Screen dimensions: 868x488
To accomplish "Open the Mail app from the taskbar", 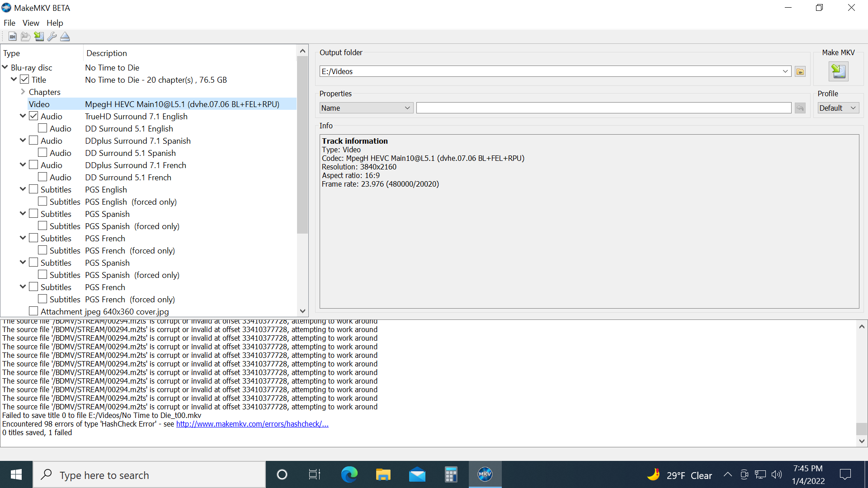I will point(417,474).
